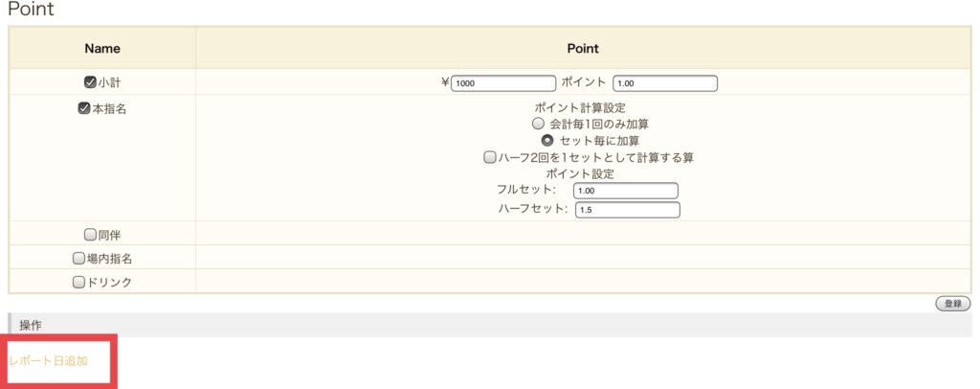Check ハーフ2回を1セットとして計算する option

[490, 157]
